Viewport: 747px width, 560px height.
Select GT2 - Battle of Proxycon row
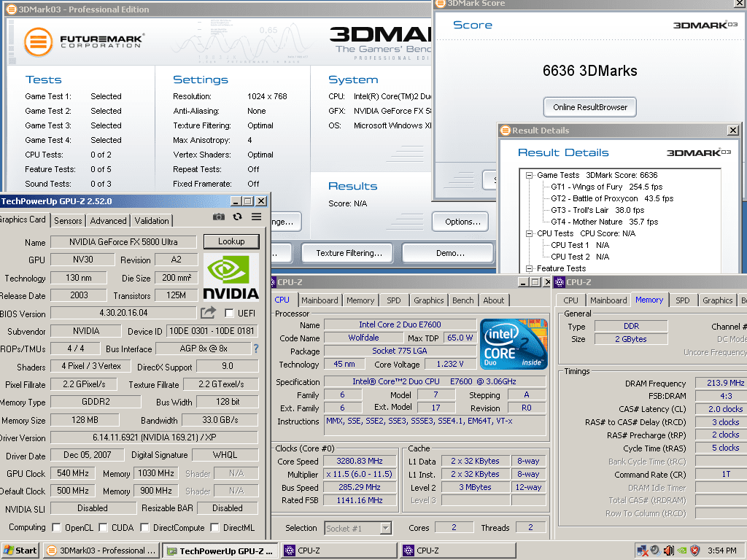click(x=612, y=198)
